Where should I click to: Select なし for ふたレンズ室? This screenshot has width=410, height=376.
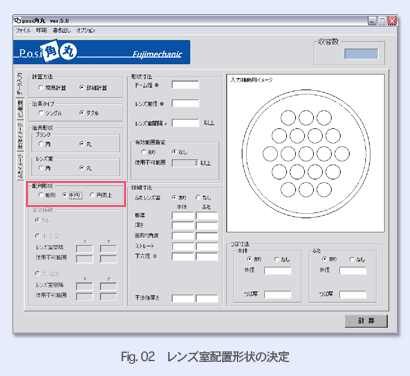click(199, 197)
